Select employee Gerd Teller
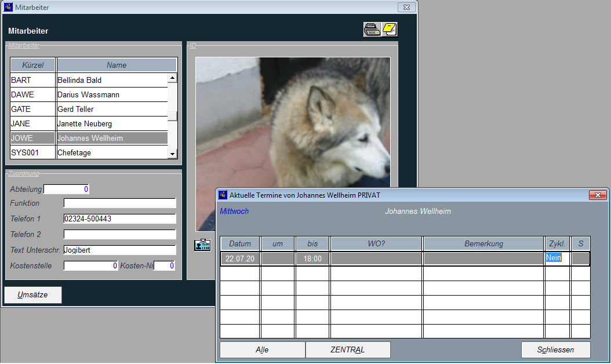 tap(112, 109)
